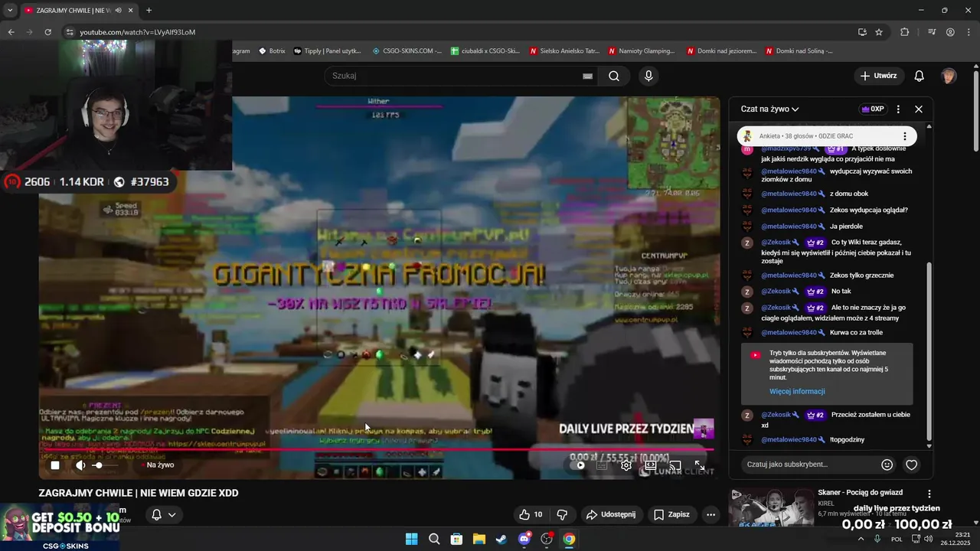Open the Tipply | Panel bookmark
Image resolution: width=980 pixels, height=551 pixels.
[x=327, y=51]
